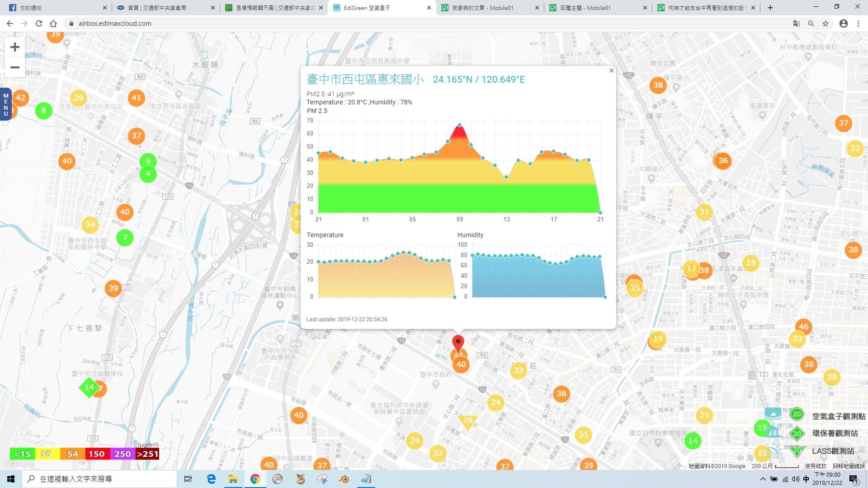Go back to previous page

(x=10, y=23)
